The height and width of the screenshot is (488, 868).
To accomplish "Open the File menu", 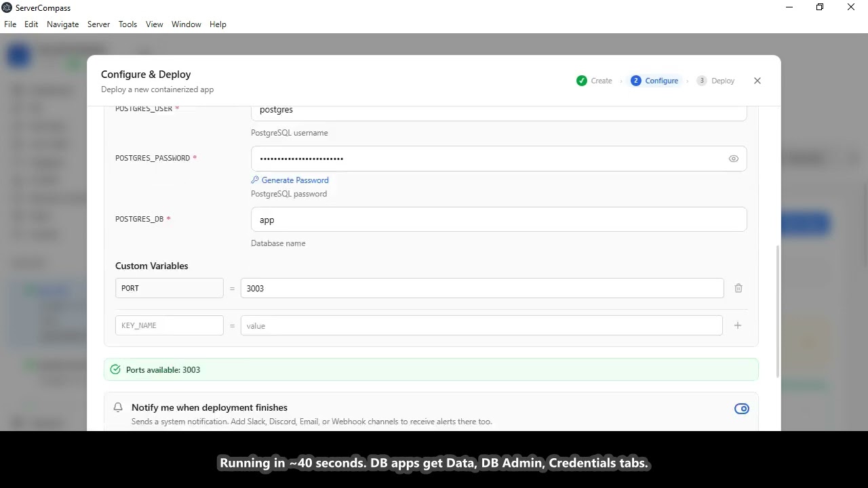I will (10, 24).
